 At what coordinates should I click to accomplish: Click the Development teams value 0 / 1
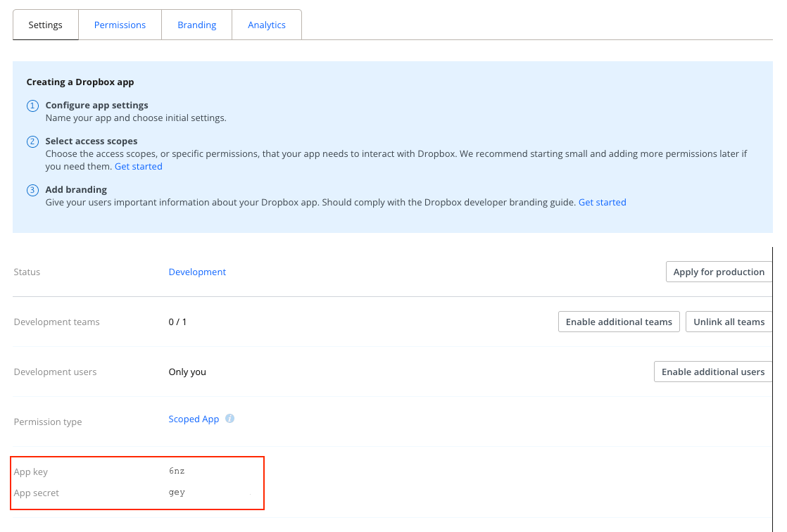(x=177, y=322)
